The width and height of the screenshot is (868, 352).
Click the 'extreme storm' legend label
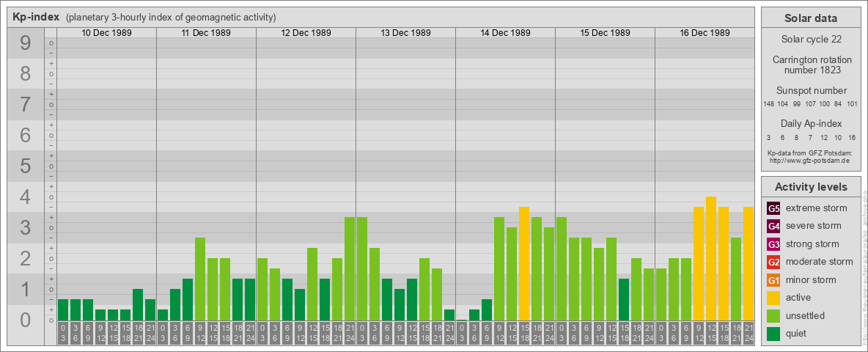[817, 208]
